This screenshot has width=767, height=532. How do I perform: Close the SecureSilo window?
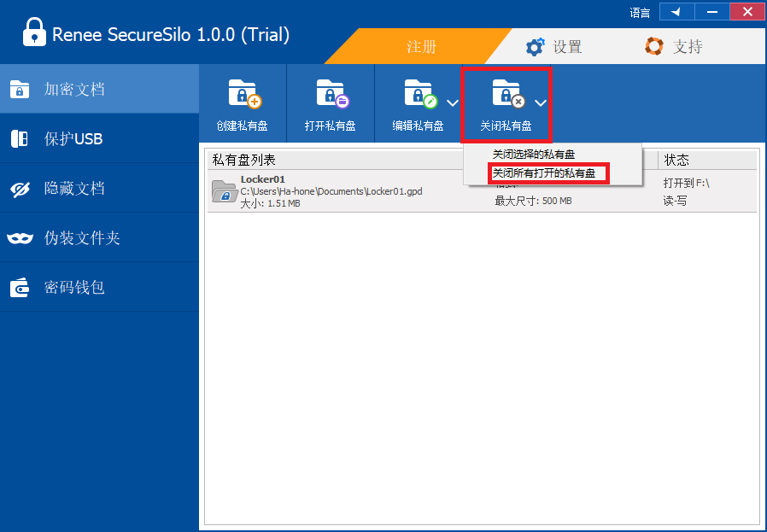(747, 12)
